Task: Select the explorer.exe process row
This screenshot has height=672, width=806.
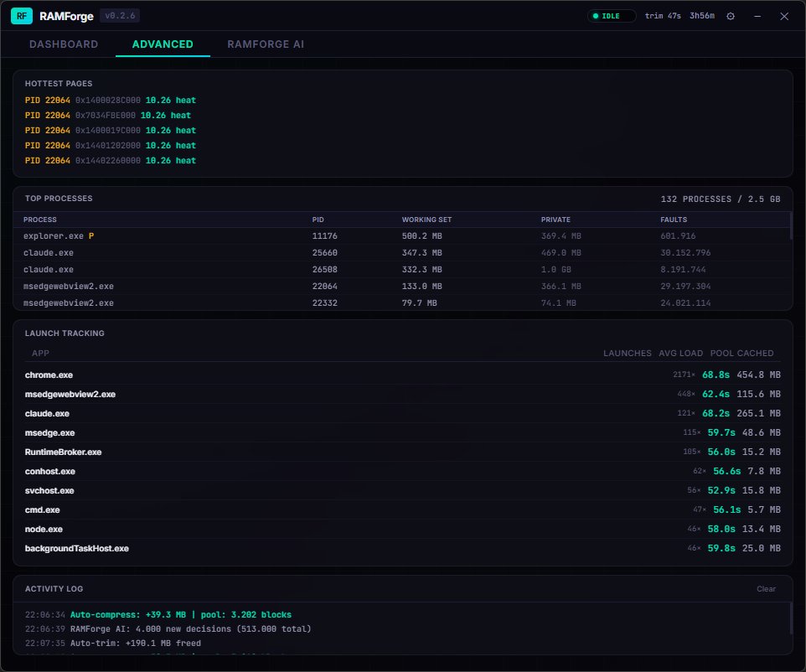Action: (401, 236)
